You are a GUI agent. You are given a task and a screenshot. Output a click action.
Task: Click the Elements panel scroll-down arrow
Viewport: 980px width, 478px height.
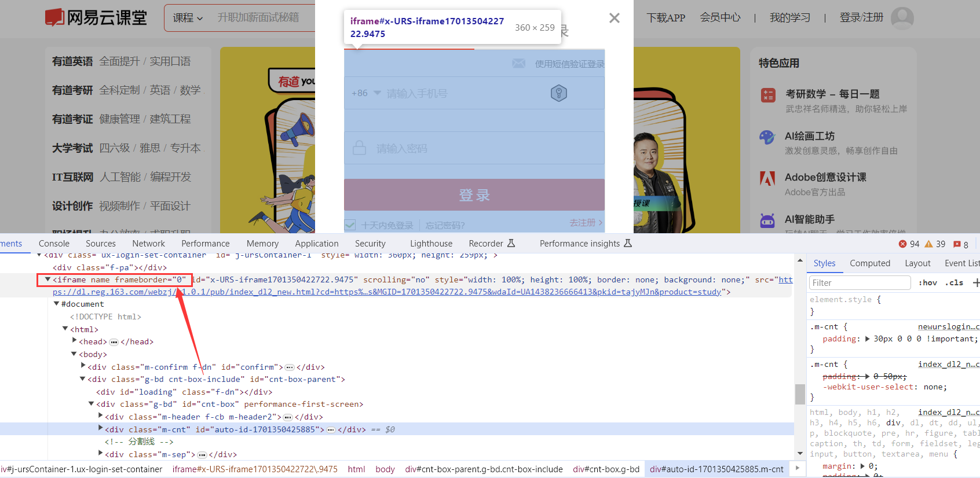tap(800, 453)
